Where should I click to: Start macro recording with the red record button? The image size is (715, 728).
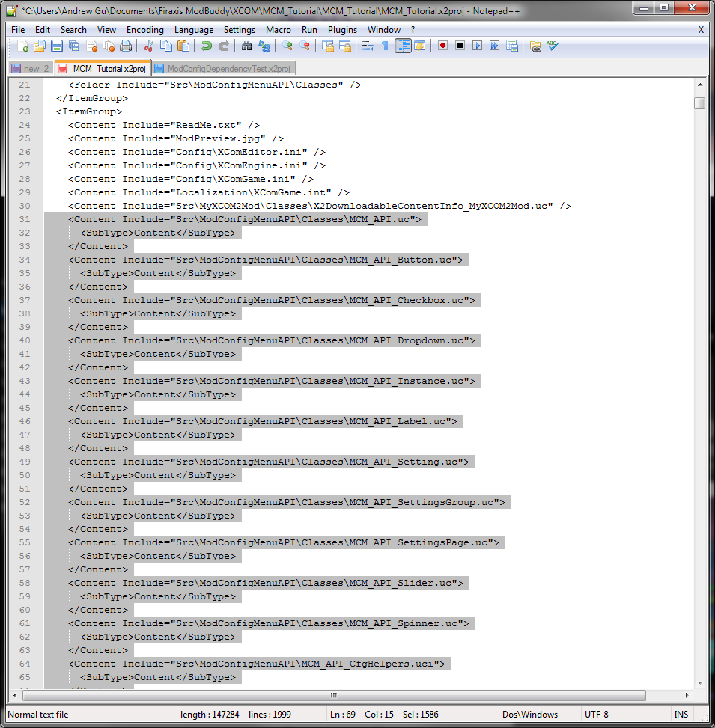[442, 46]
